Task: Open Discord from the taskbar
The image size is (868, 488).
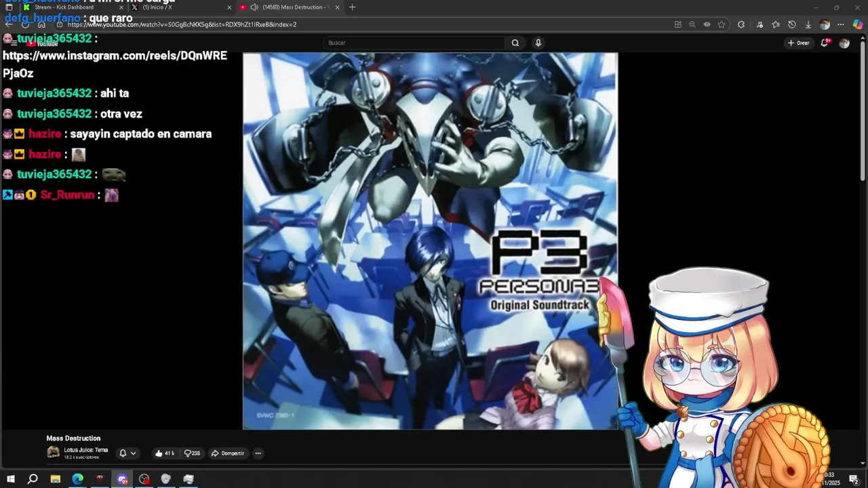Action: [x=122, y=479]
